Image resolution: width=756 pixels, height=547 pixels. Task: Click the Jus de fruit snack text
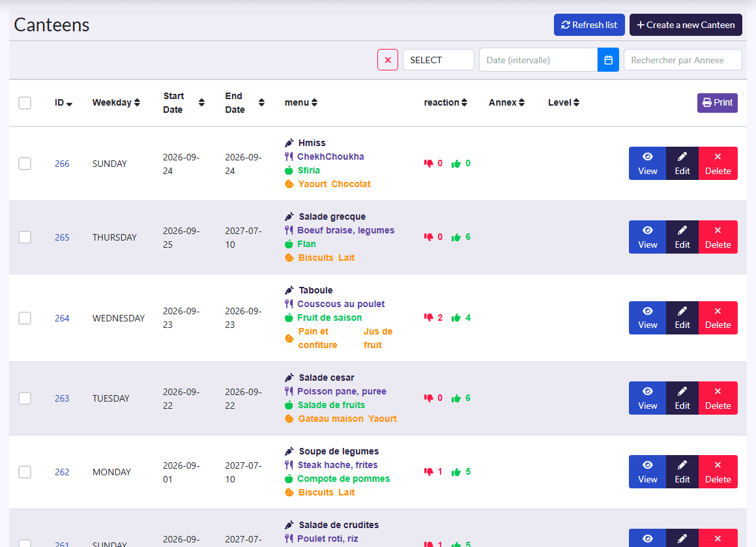[378, 338]
